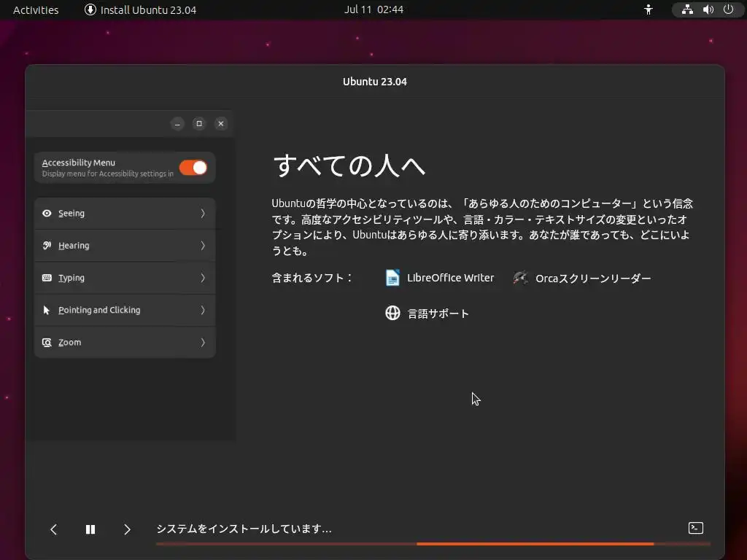Open the Hearing accessibility settings

125,246
